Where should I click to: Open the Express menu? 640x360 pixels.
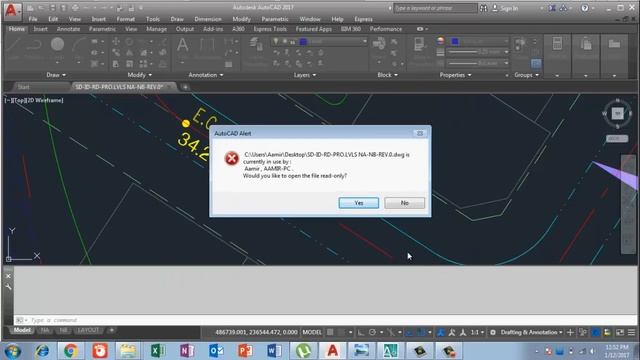363,19
